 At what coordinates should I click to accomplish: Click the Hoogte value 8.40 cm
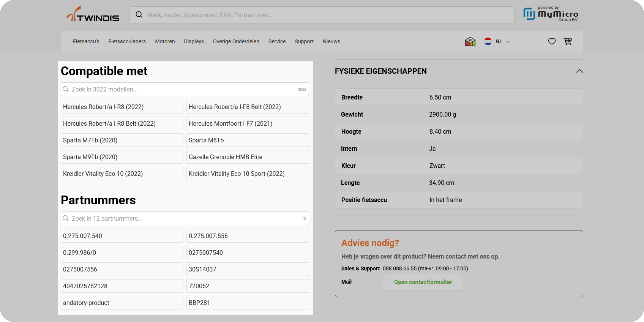click(440, 131)
